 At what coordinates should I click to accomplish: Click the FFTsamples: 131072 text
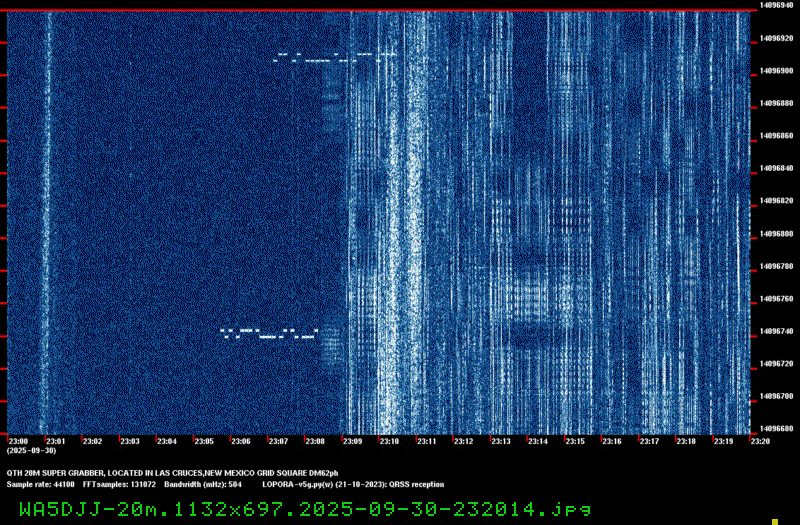(x=119, y=485)
